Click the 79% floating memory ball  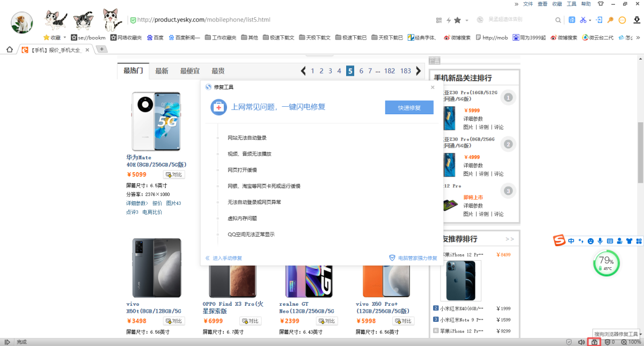606,263
